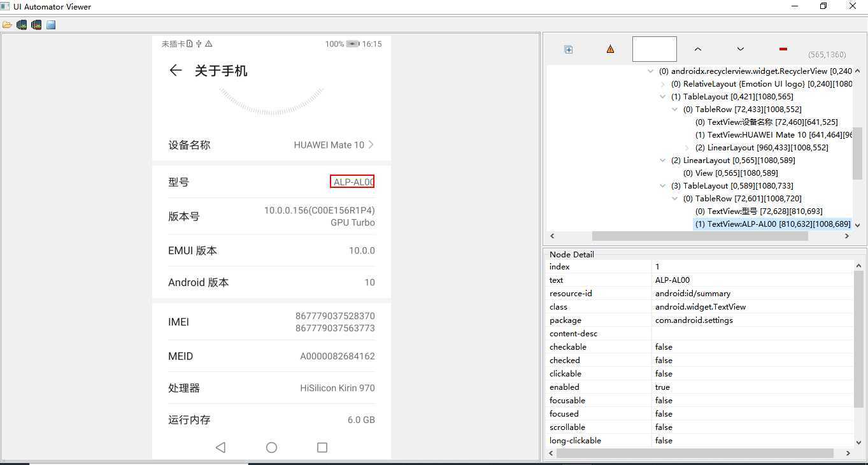868x465 pixels.
Task: Select TextView:ALP-AL00 tree row
Action: (772, 224)
